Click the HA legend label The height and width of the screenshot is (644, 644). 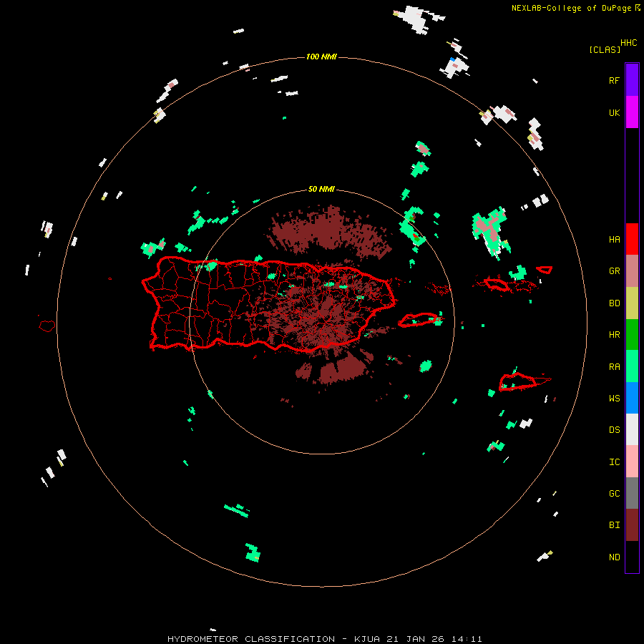click(614, 239)
